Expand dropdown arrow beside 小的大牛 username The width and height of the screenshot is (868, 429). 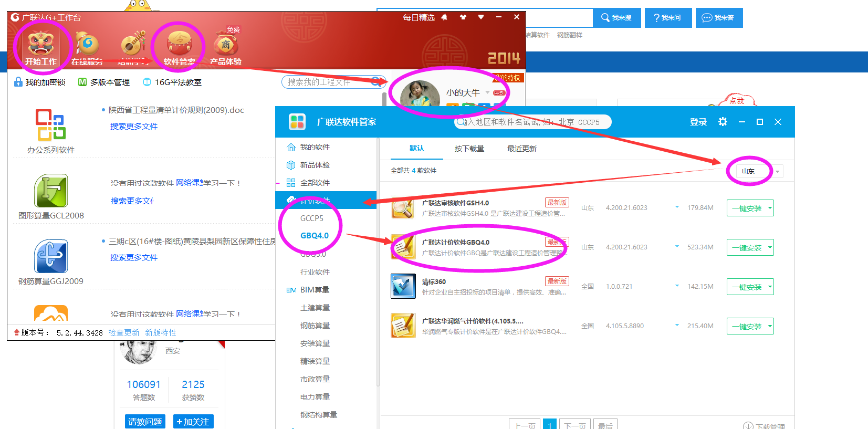click(x=487, y=92)
